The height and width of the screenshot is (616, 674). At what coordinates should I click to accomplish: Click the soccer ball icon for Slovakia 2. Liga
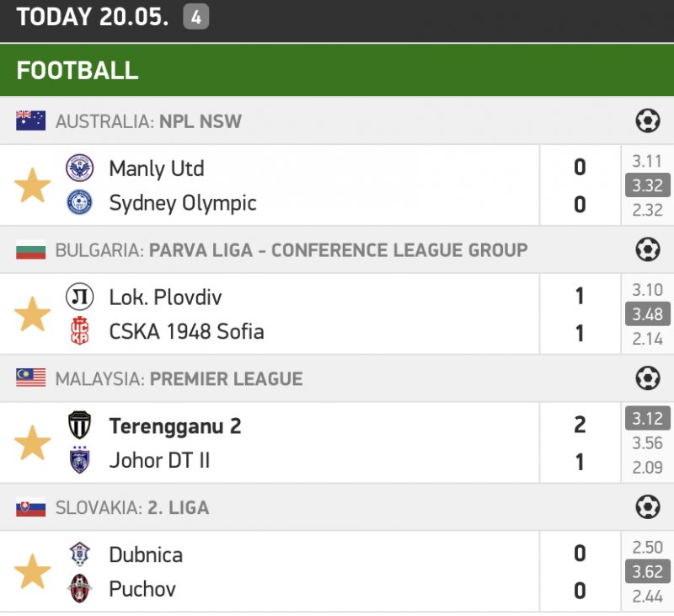647,507
